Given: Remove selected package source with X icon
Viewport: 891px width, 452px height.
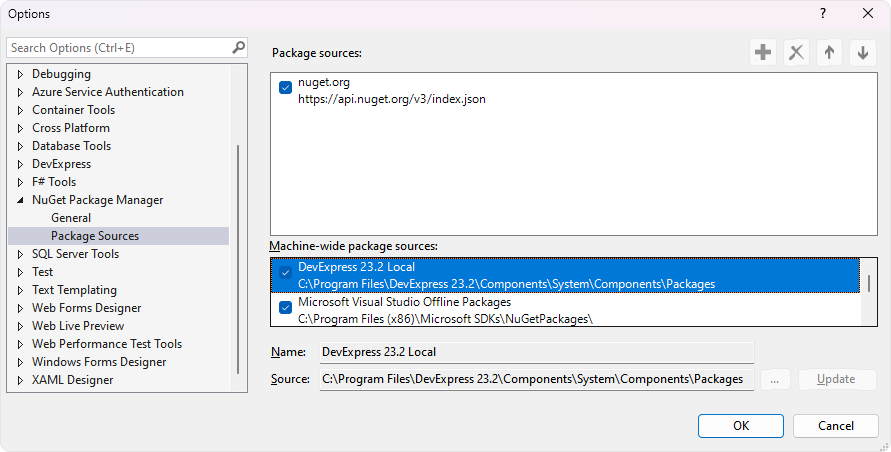Looking at the screenshot, I should (796, 52).
